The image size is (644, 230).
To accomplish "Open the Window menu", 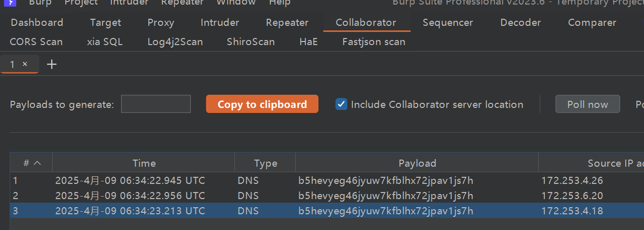I will click(x=236, y=3).
